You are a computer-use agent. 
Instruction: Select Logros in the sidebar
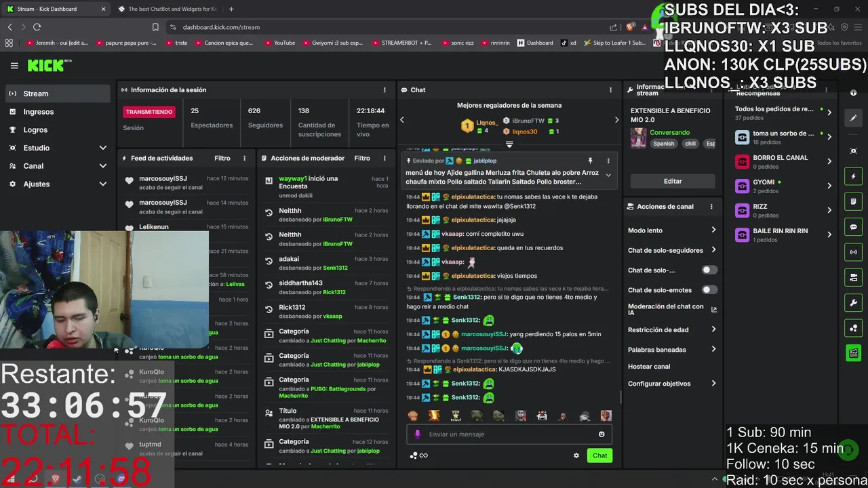pyautogui.click(x=57, y=129)
